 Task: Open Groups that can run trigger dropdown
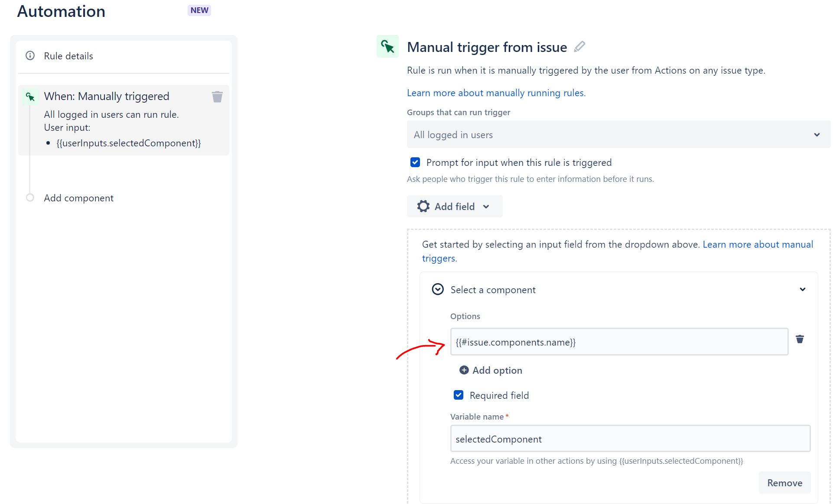click(618, 135)
